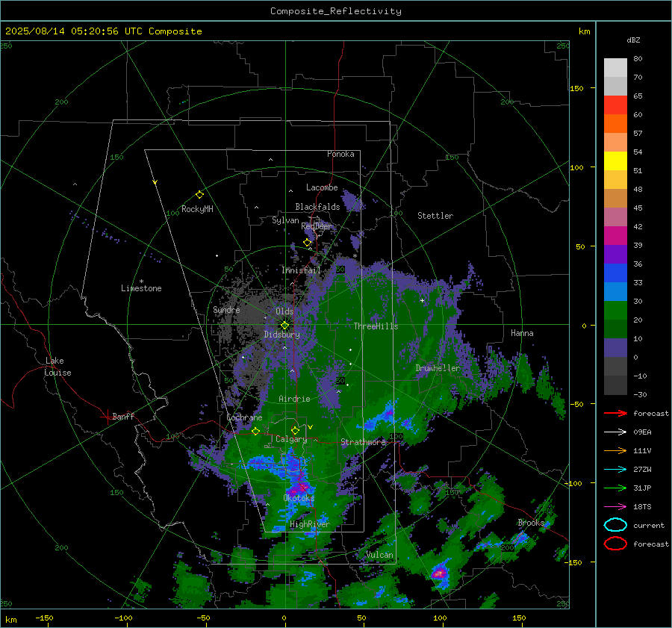The height and width of the screenshot is (628, 672).
Task: Click the ThreeHills city label
Action: (x=376, y=326)
